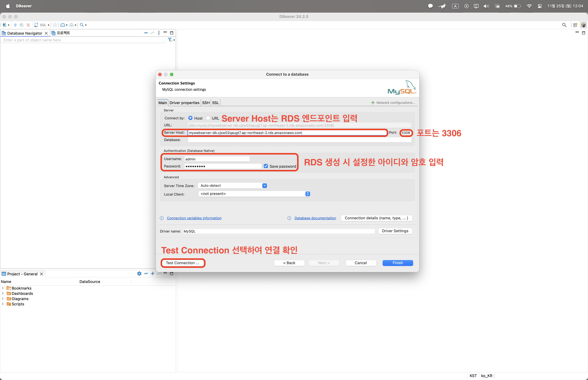Click the DataSource column header
The height and width of the screenshot is (380, 588).
click(90, 281)
